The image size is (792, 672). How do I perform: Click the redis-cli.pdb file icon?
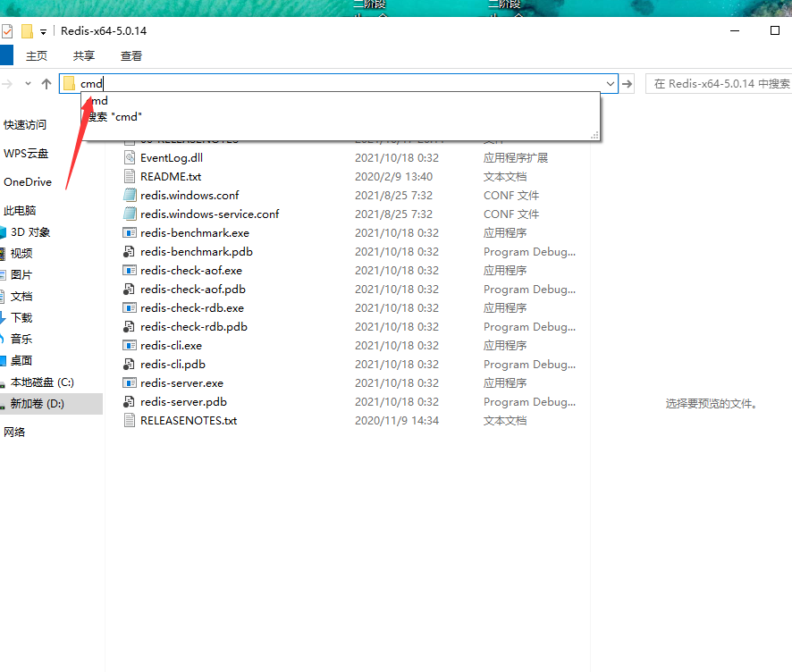point(130,364)
